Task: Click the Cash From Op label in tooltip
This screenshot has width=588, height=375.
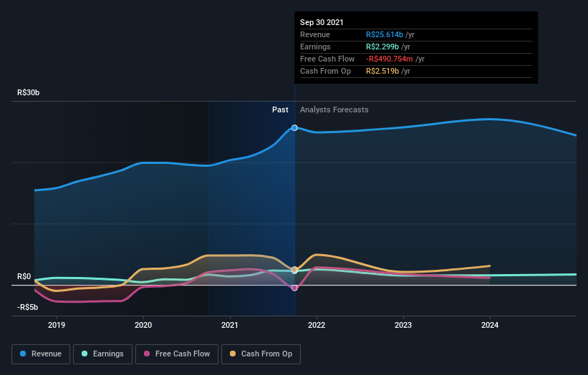Action: (x=325, y=71)
